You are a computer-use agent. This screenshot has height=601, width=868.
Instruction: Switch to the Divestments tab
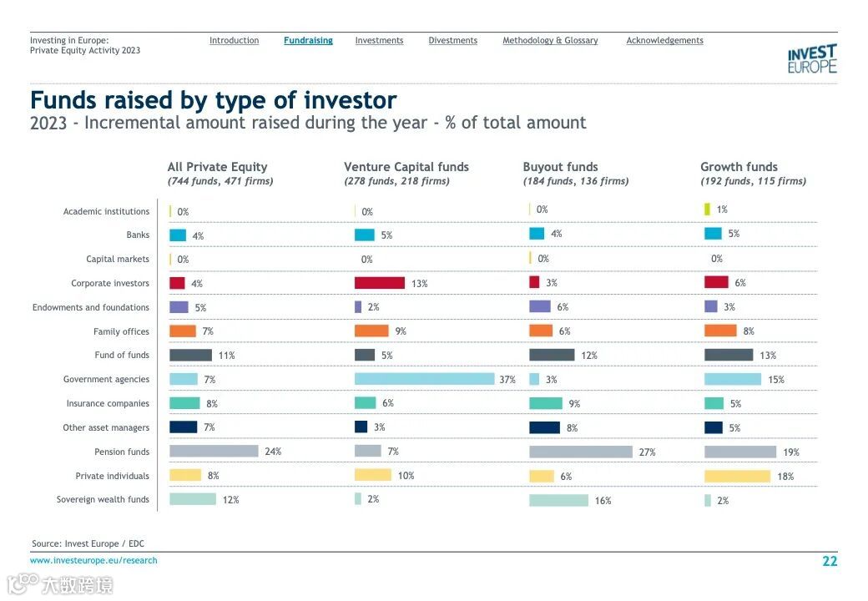pos(452,40)
